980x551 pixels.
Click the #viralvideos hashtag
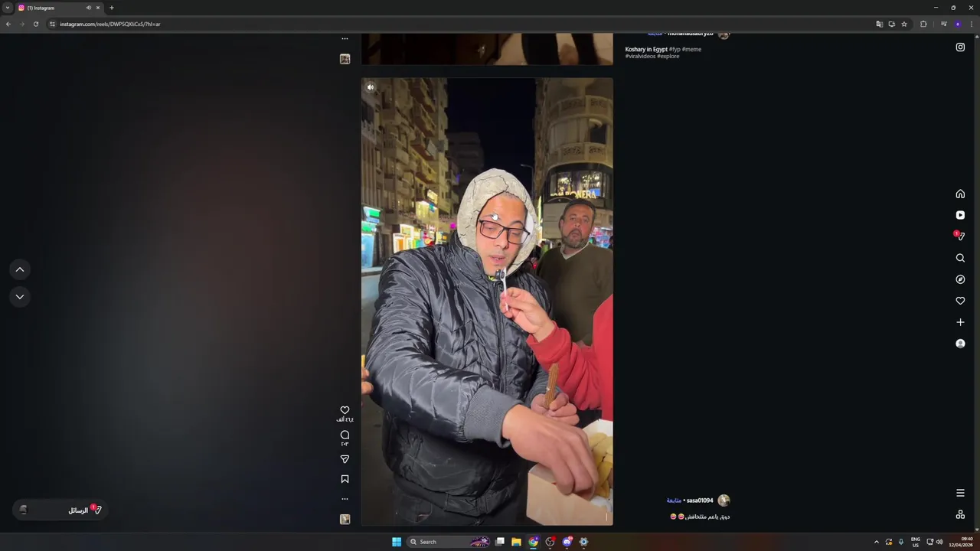(640, 56)
